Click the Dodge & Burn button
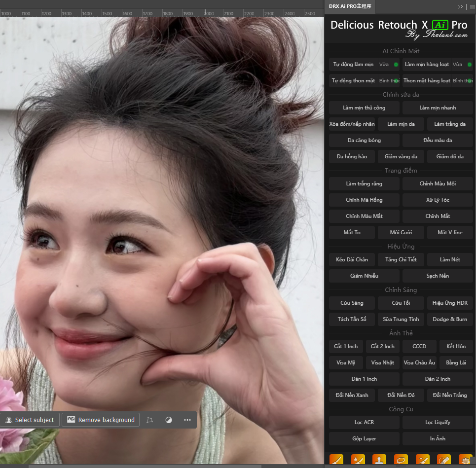The image size is (476, 468). click(x=450, y=319)
